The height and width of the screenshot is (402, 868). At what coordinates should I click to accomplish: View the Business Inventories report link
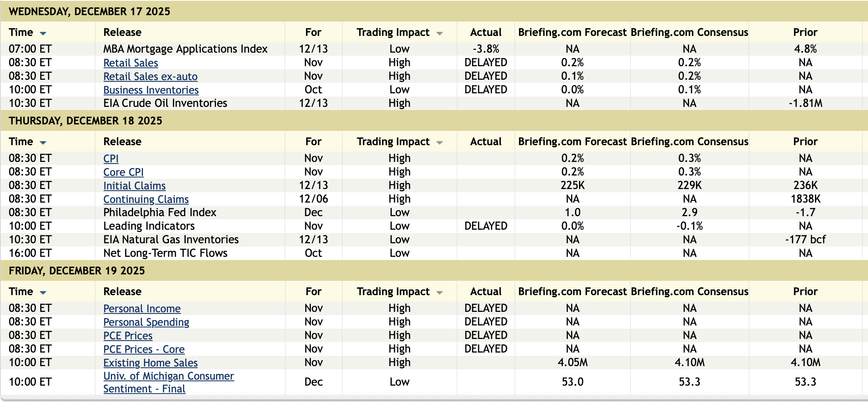151,90
